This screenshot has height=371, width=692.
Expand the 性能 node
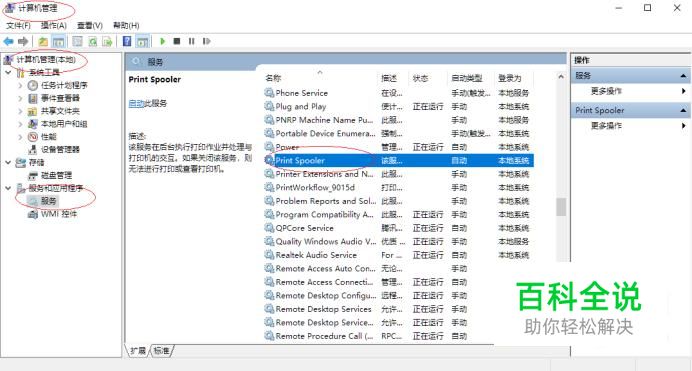click(20, 137)
